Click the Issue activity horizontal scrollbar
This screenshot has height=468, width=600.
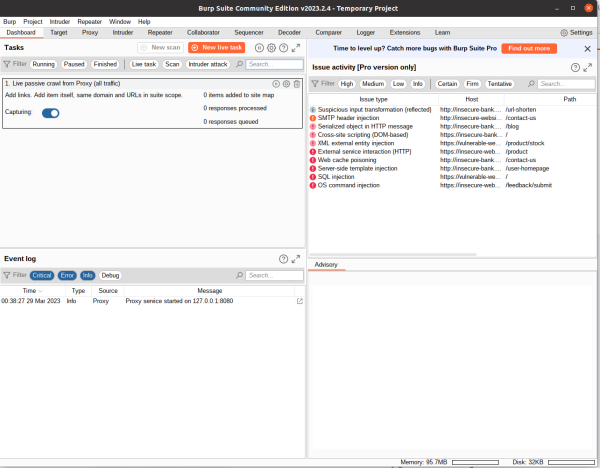point(393,254)
